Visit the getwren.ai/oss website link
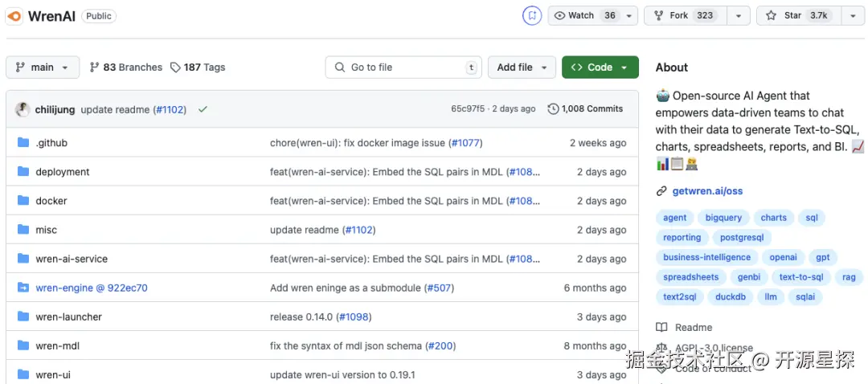 (x=707, y=191)
